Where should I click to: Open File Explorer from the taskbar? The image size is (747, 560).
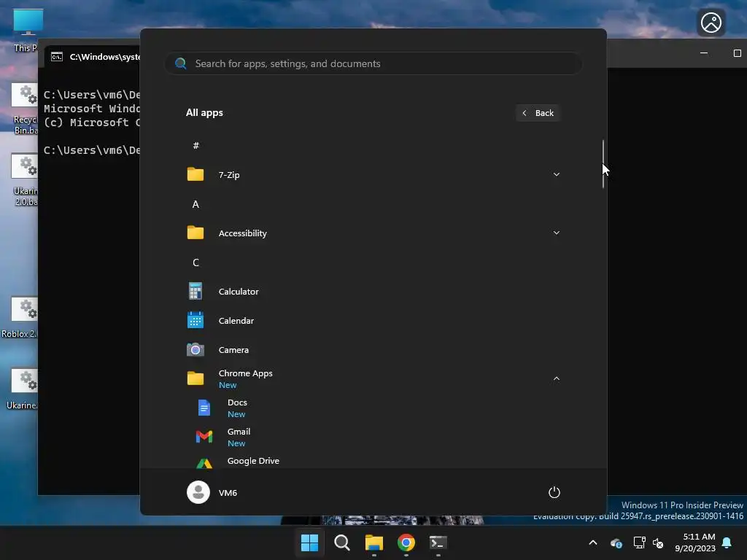coord(374,542)
